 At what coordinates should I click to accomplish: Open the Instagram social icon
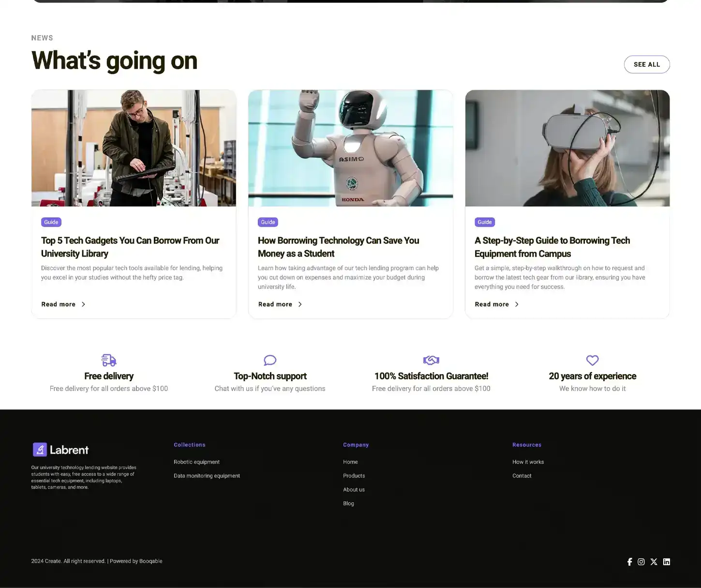pyautogui.click(x=641, y=561)
